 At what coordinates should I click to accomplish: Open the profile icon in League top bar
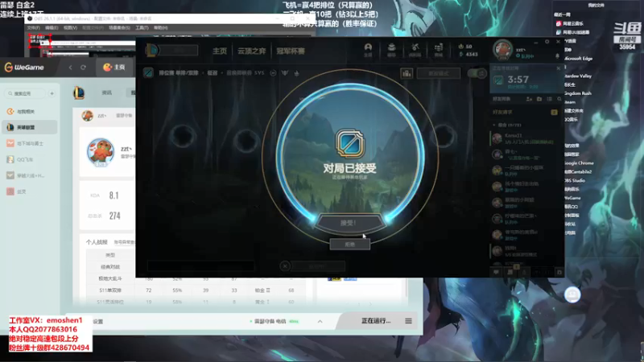(x=368, y=50)
